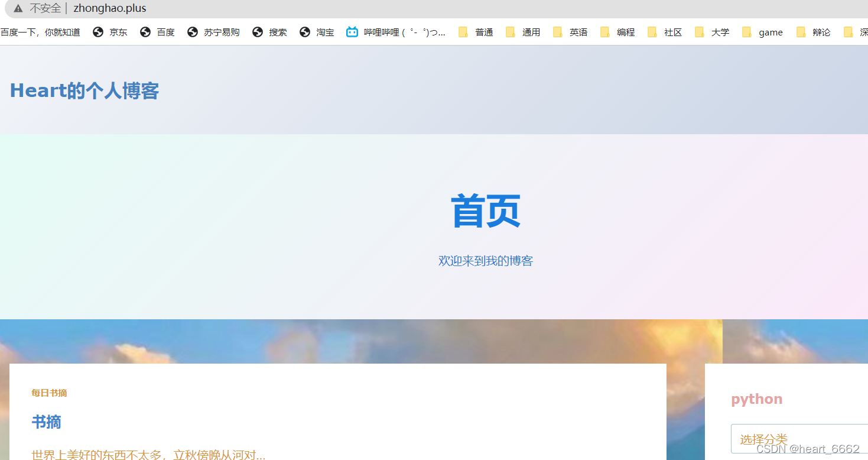Click the 每日书摘 category label

[x=49, y=393]
